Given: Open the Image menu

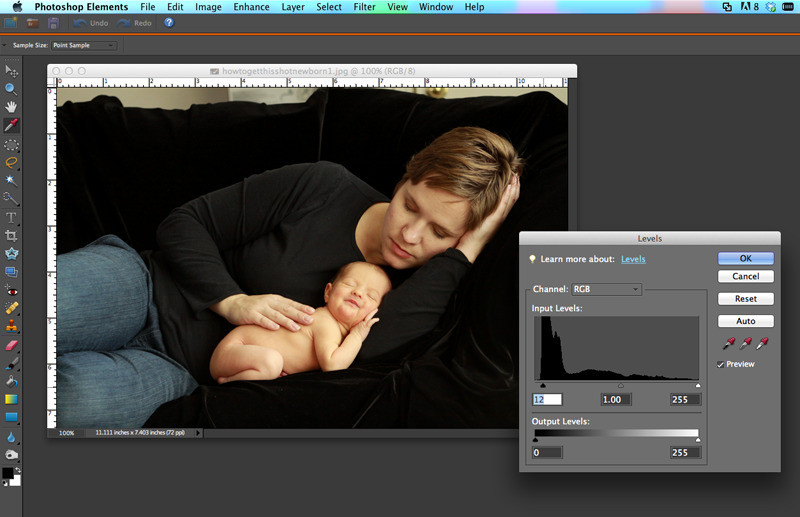Looking at the screenshot, I should [208, 7].
